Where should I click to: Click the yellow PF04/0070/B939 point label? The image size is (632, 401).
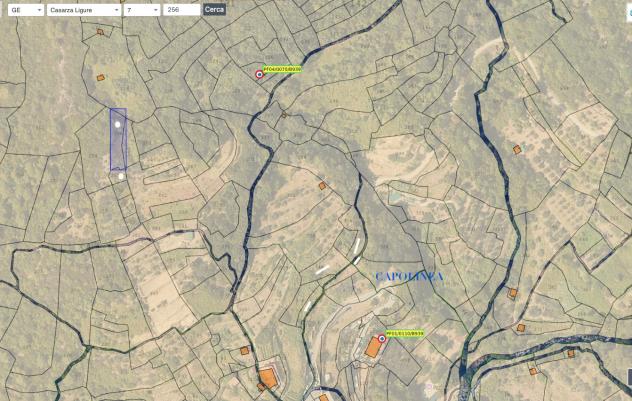pos(282,69)
